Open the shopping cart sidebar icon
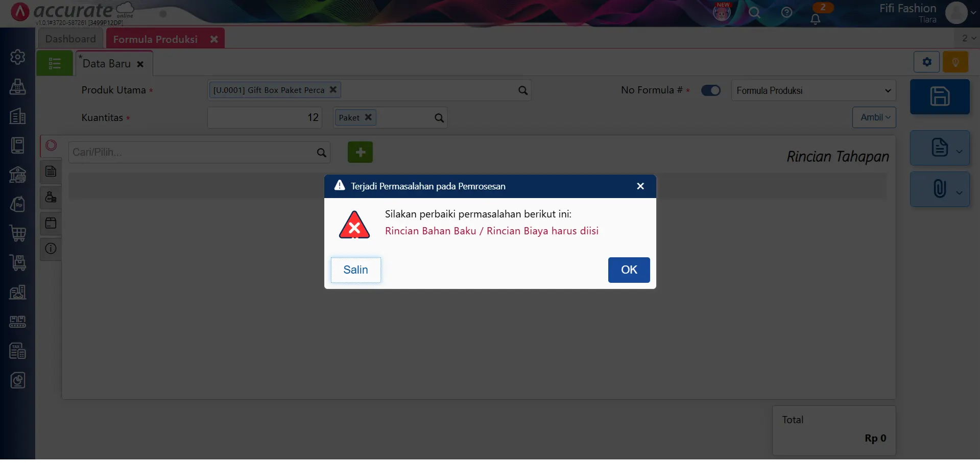980x463 pixels. 18,233
